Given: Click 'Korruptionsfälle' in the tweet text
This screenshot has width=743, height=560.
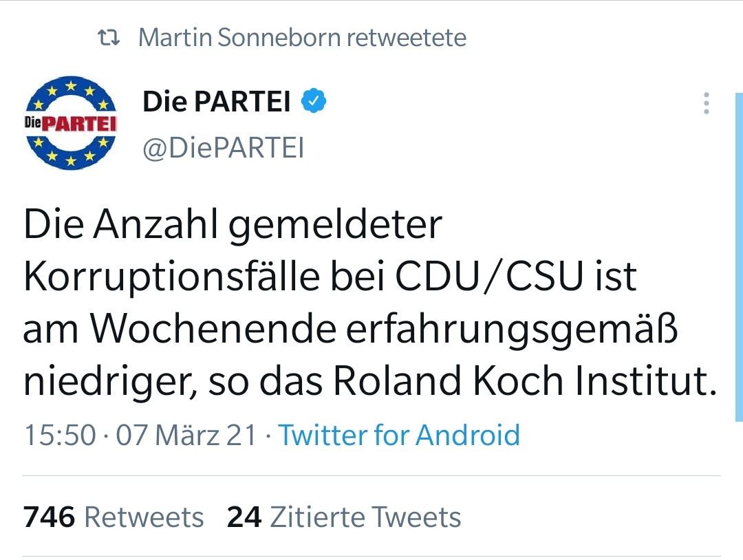Looking at the screenshot, I should click(x=178, y=277).
